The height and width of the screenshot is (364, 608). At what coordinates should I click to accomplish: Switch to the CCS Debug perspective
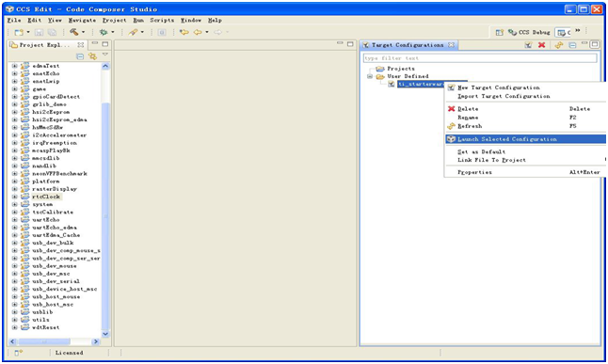[x=529, y=33]
